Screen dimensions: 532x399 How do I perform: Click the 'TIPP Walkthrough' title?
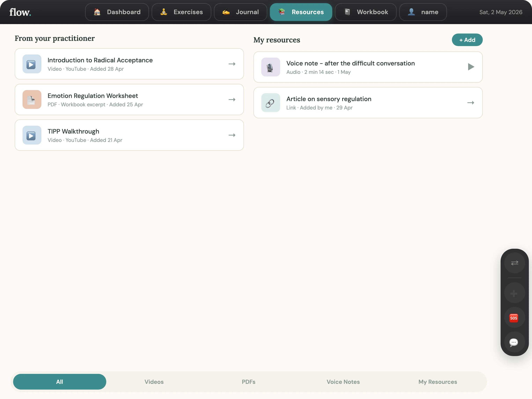[x=73, y=131]
